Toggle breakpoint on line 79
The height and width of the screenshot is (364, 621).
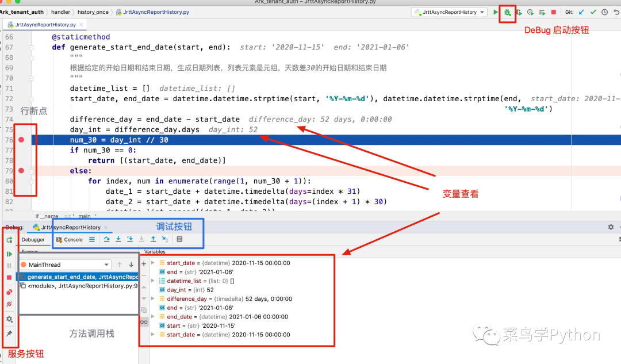point(21,171)
